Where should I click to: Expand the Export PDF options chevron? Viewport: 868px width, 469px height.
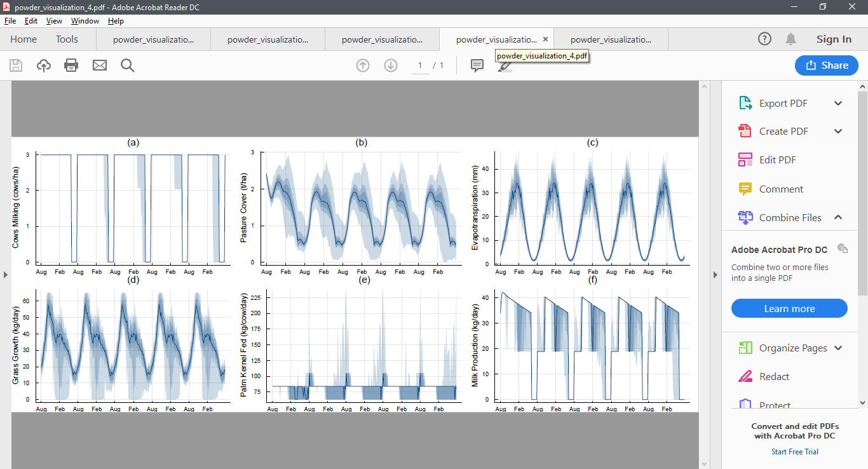838,104
